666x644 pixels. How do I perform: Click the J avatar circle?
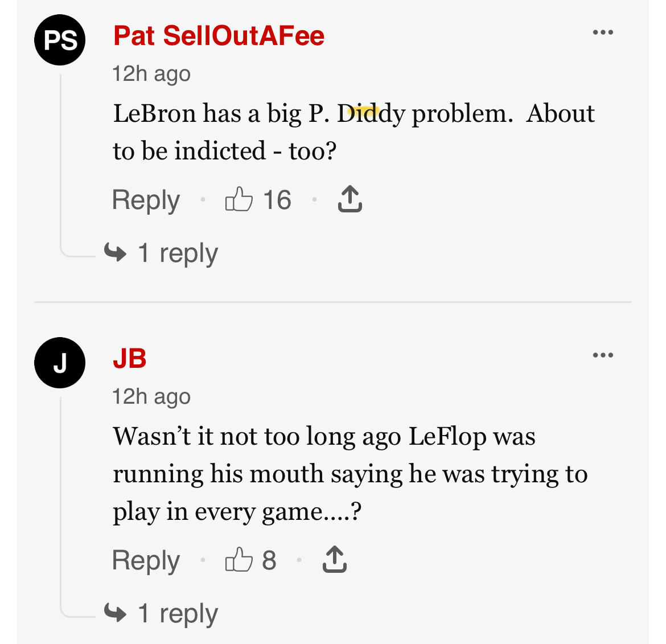60,363
